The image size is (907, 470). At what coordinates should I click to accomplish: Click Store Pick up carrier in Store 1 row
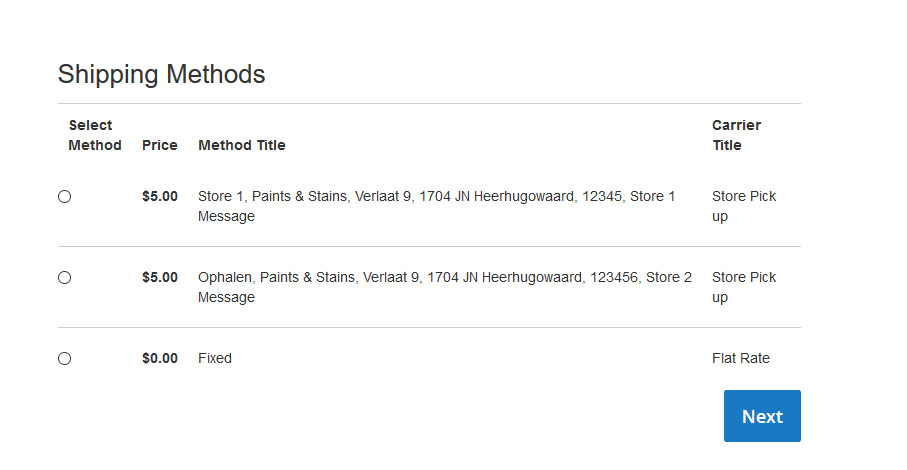743,206
